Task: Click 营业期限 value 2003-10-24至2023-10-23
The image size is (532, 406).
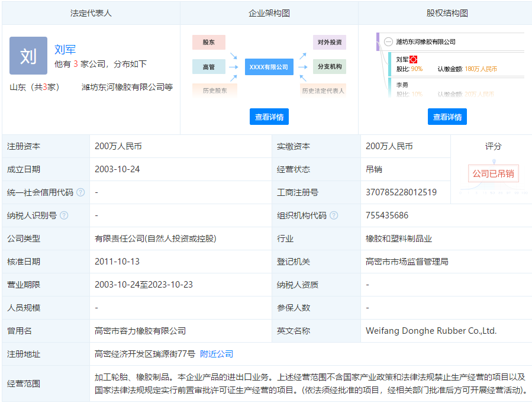Action: click(x=144, y=285)
